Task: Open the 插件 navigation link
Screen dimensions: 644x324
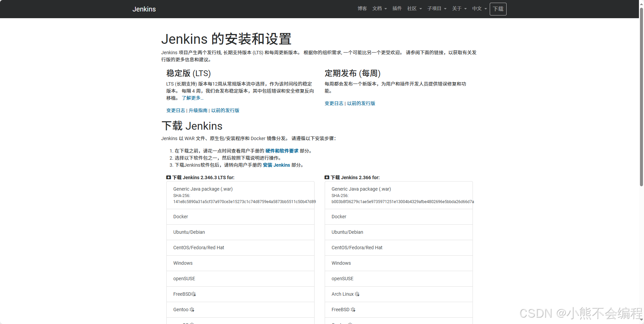Action: pyautogui.click(x=397, y=8)
